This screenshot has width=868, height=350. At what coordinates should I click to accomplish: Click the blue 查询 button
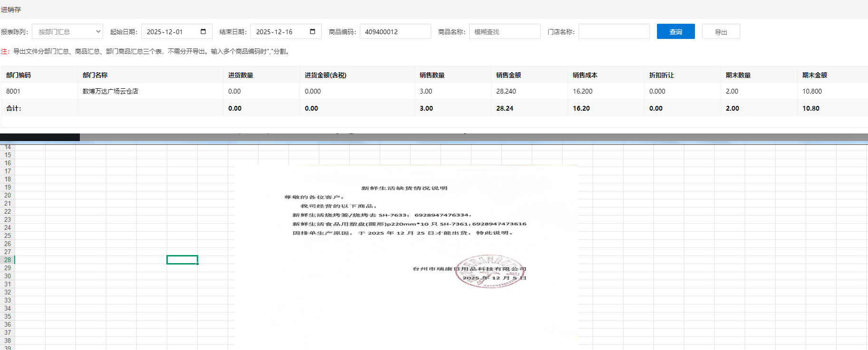pos(675,32)
